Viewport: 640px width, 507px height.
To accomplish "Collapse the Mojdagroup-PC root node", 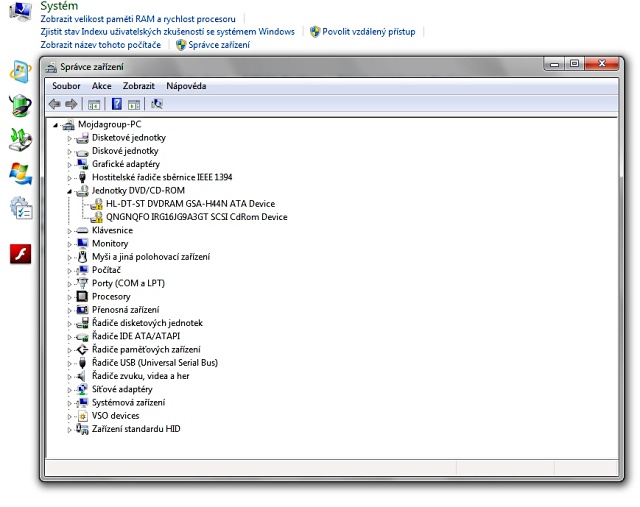I will click(56, 125).
